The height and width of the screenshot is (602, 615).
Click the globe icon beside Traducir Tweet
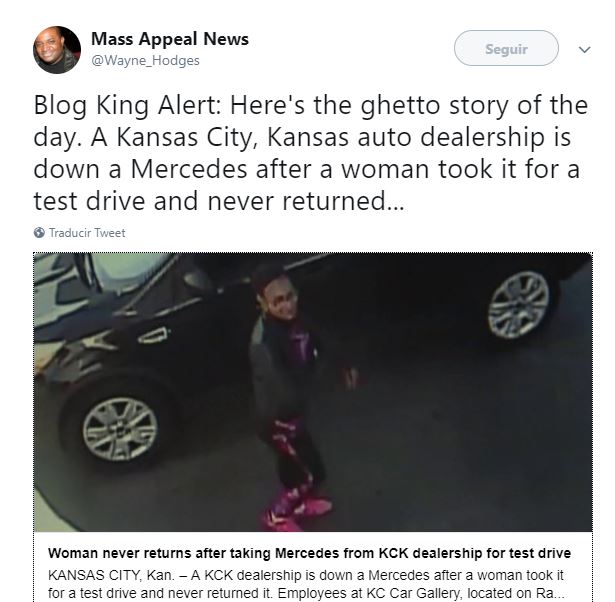click(39, 233)
